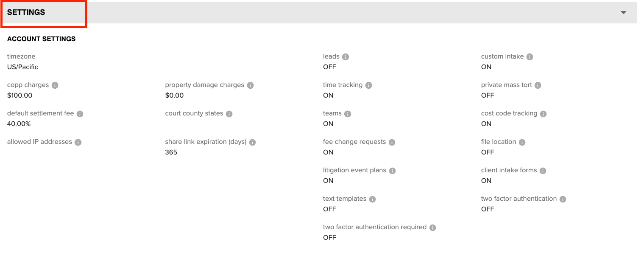
Task: Click info icon next to custom intake
Action: click(x=530, y=57)
